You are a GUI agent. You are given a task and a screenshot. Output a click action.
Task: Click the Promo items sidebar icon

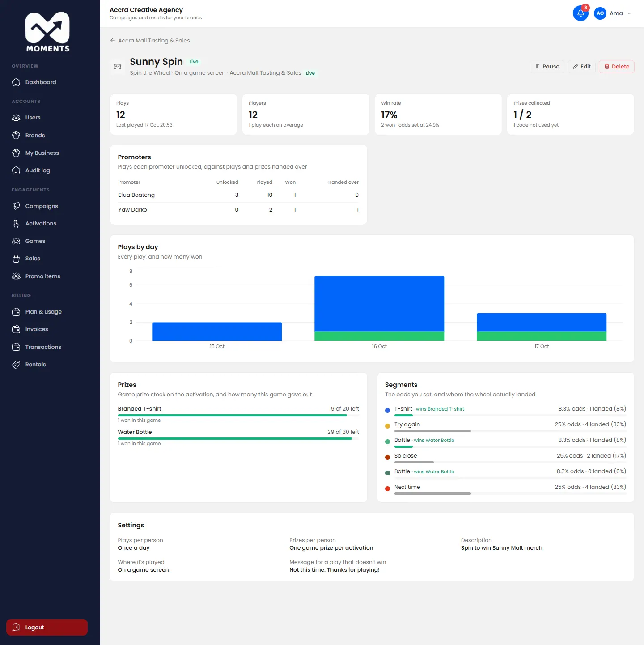pyautogui.click(x=16, y=276)
